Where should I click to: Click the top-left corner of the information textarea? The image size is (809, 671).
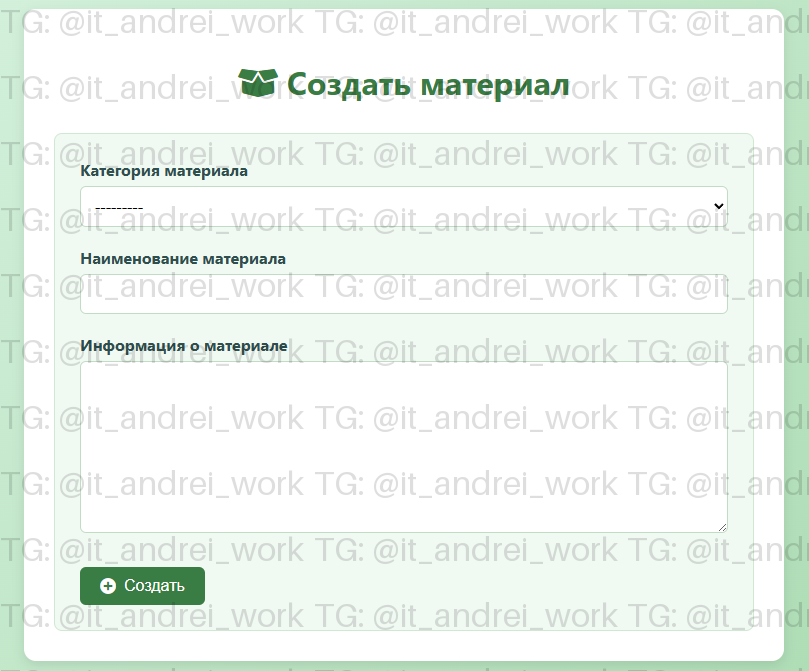(x=88, y=369)
